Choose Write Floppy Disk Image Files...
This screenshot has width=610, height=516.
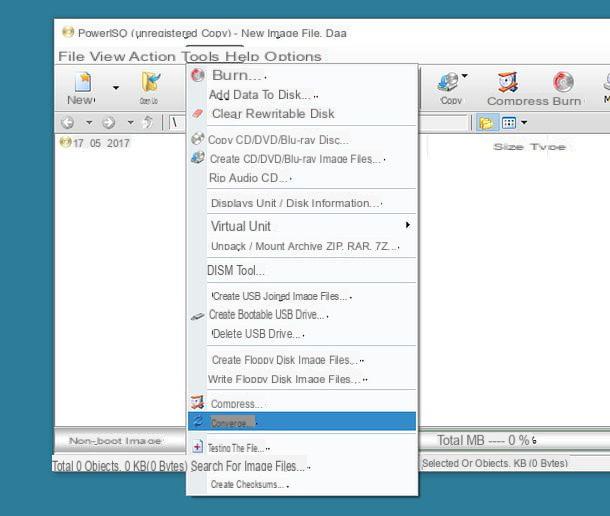[x=302, y=379]
